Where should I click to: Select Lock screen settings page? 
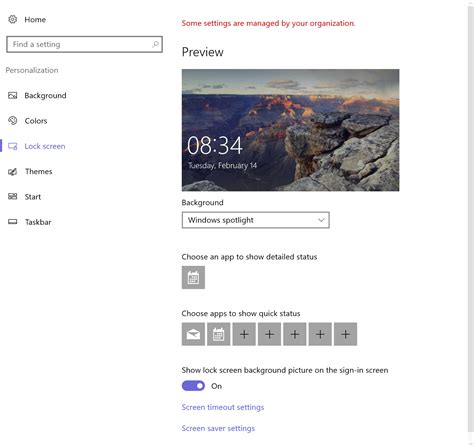(45, 146)
